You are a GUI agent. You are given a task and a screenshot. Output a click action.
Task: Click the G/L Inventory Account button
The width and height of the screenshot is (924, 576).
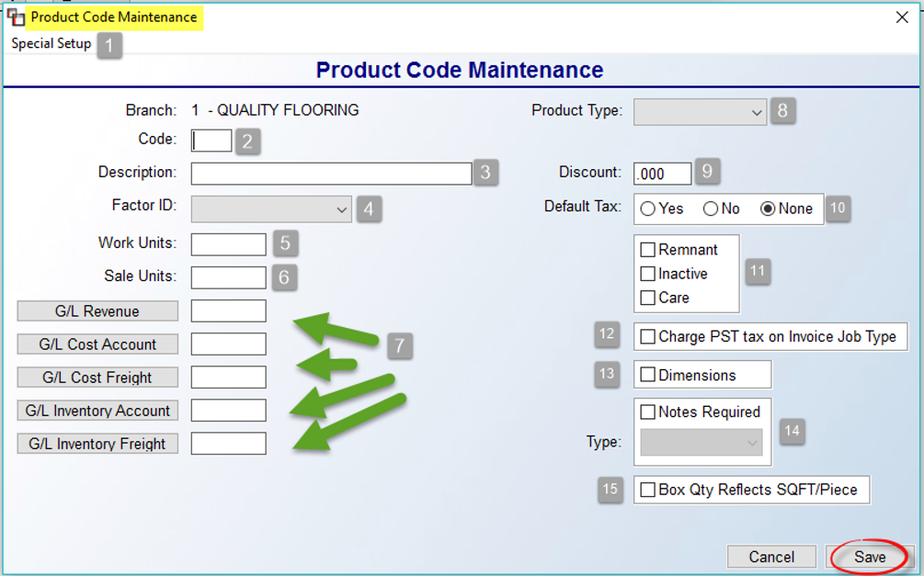(97, 411)
